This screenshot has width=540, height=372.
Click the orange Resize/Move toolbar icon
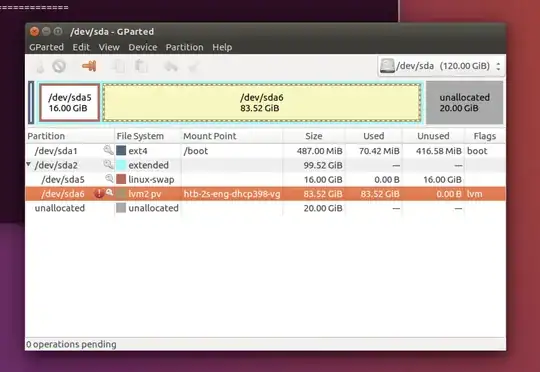point(89,66)
